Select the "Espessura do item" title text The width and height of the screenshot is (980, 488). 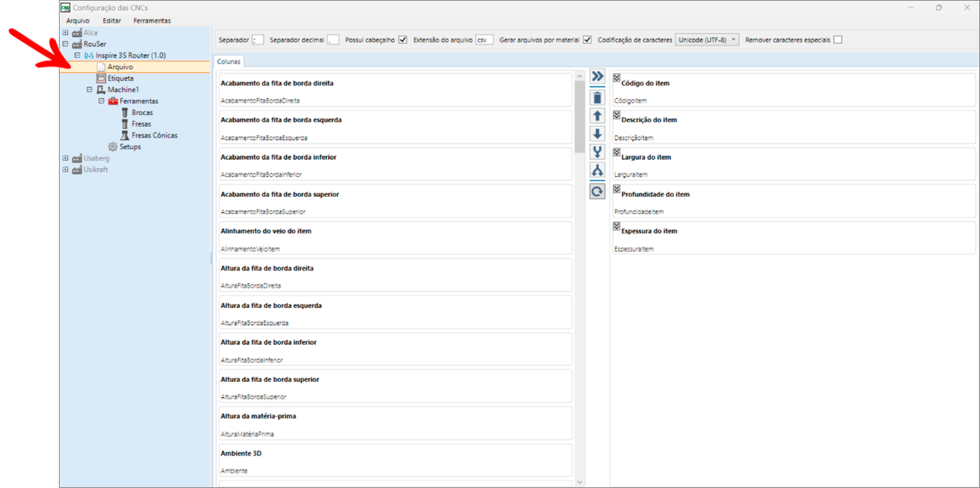pyautogui.click(x=649, y=231)
